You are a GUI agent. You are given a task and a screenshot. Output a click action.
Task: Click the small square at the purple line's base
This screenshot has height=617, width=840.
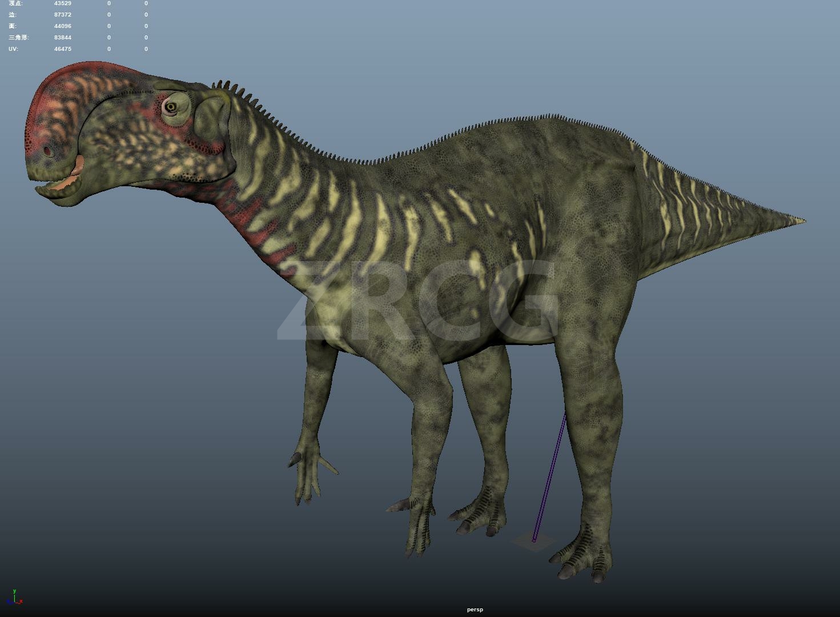coord(533,540)
